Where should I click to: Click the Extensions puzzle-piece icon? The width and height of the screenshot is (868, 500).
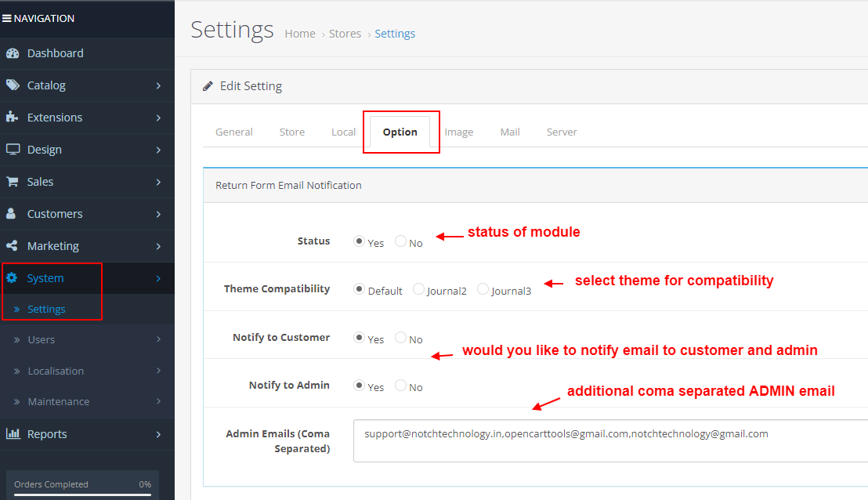click(12, 118)
